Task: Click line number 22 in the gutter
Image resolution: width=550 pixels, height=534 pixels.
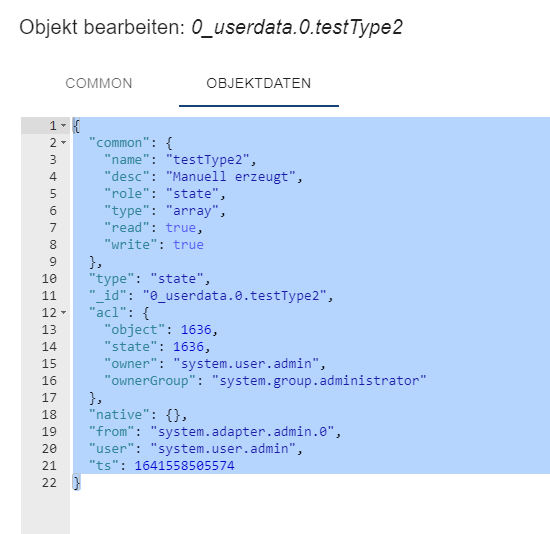Action: coord(49,482)
